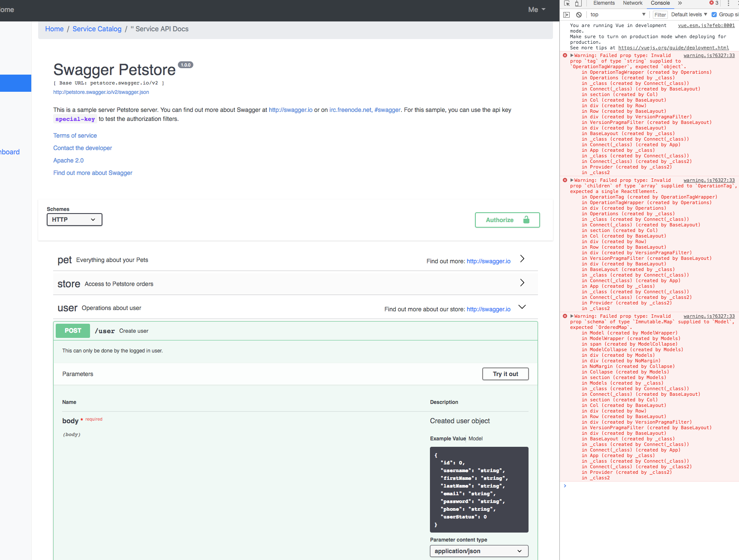Switch to the Elements tab
The width and height of the screenshot is (739, 560).
click(604, 3)
